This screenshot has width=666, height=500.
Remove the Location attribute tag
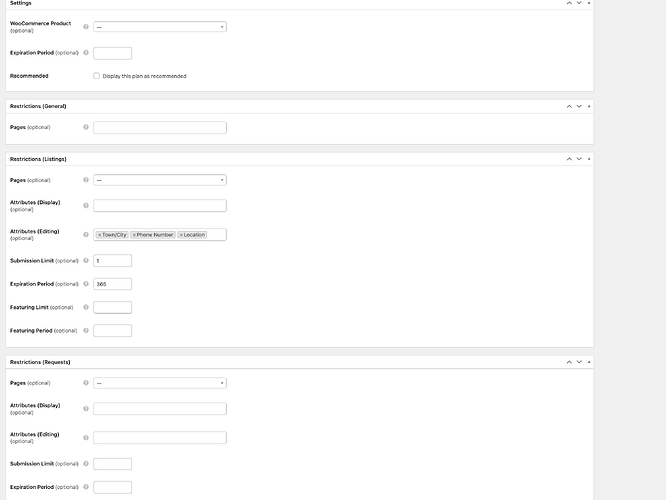[x=181, y=235]
